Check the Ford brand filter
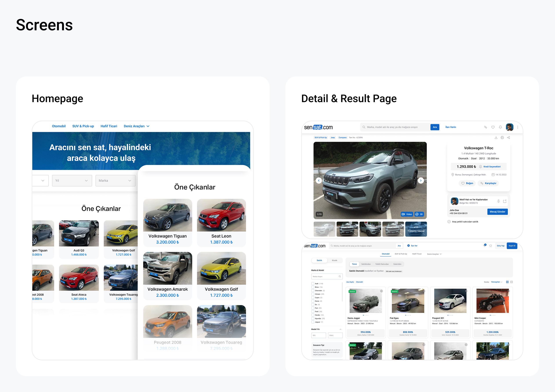This screenshot has width=555, height=392. [x=313, y=312]
